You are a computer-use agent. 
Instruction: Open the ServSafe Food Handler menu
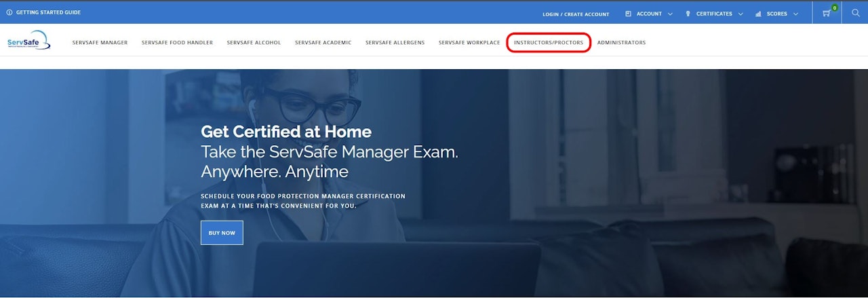pyautogui.click(x=177, y=43)
